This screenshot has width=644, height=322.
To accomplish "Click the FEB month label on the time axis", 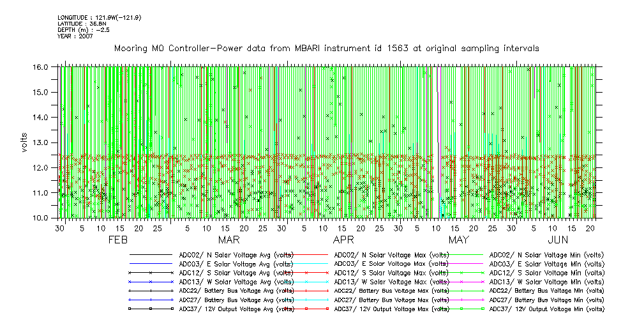I will point(117,240).
